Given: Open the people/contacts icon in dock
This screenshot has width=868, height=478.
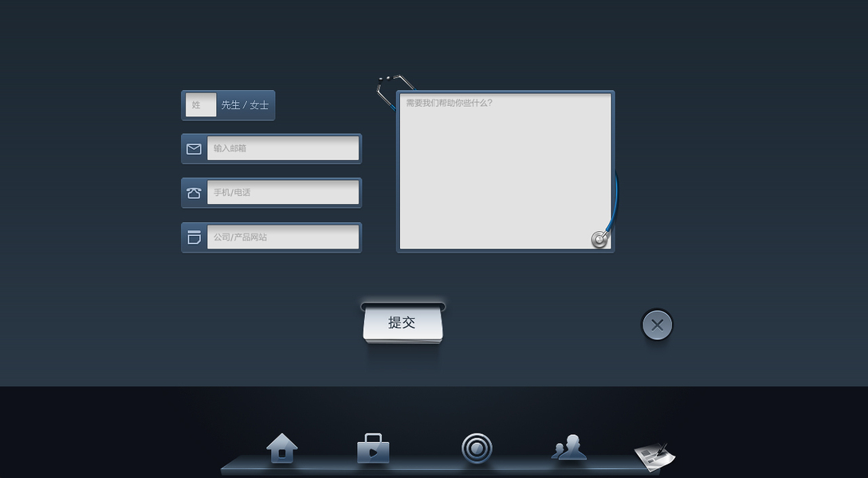Looking at the screenshot, I should point(569,447).
